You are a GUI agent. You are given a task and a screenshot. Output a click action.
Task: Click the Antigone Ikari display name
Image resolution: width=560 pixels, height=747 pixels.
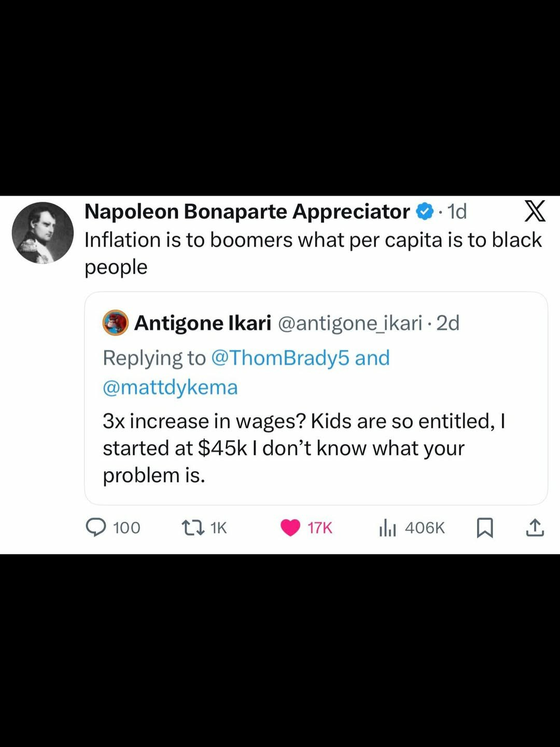203,323
